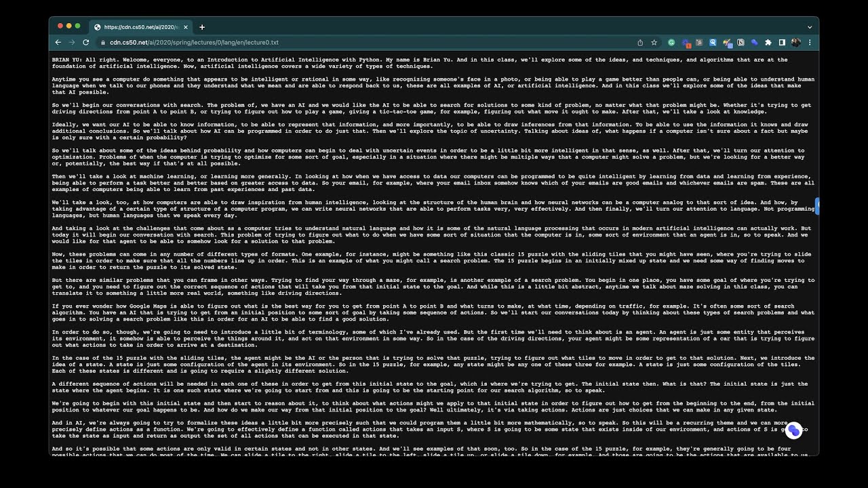
Task: View site info via address bar lock icon
Action: pyautogui.click(x=102, y=42)
